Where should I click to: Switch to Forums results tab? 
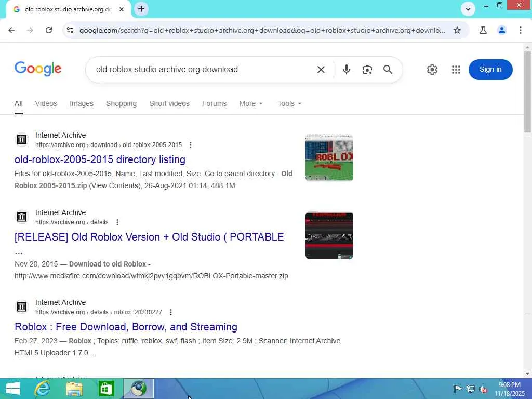(214, 103)
